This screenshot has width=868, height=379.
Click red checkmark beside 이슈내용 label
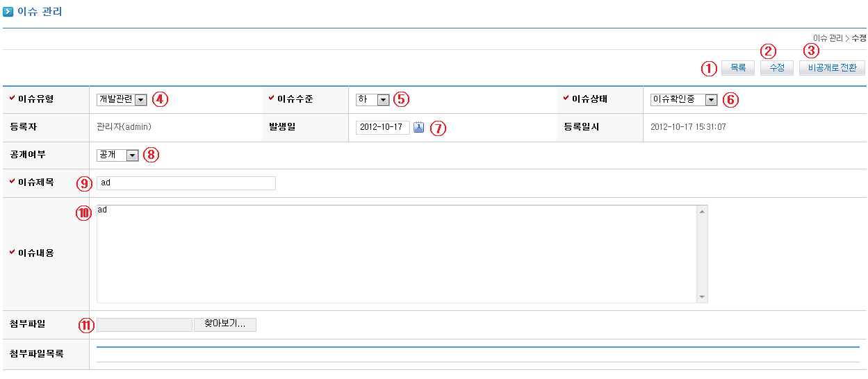12,253
